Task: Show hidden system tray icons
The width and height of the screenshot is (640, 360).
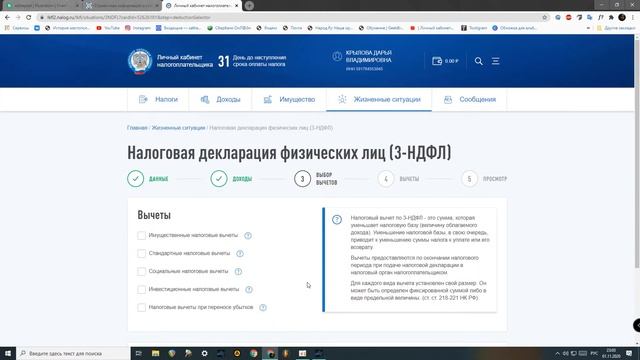Action: click(x=557, y=353)
